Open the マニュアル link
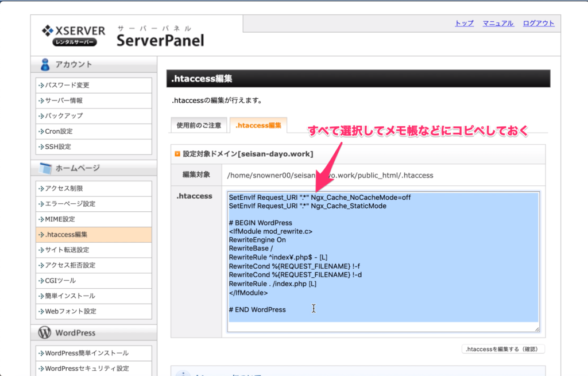The height and width of the screenshot is (376, 588). [498, 23]
